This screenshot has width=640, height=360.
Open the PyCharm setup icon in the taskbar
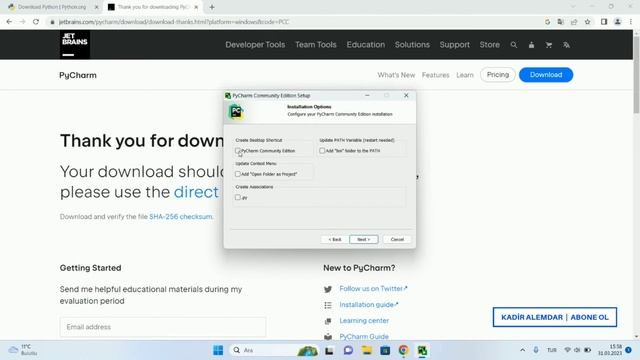(x=422, y=350)
